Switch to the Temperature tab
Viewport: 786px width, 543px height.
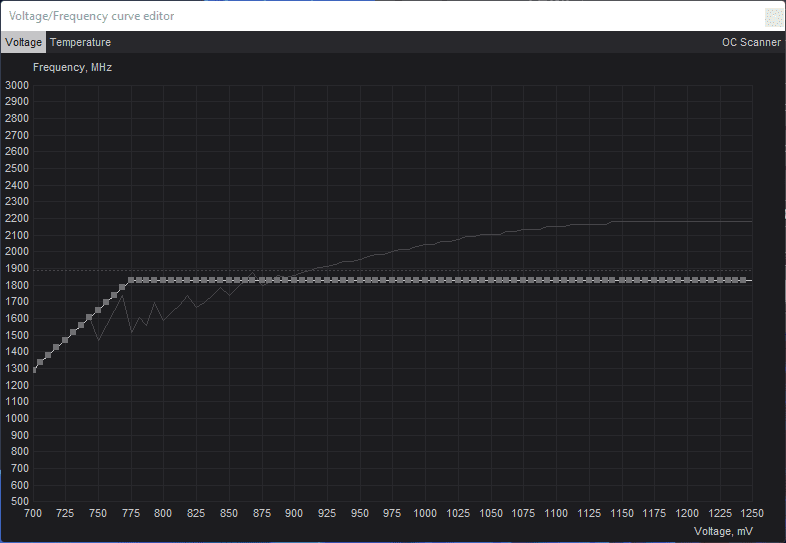(80, 42)
